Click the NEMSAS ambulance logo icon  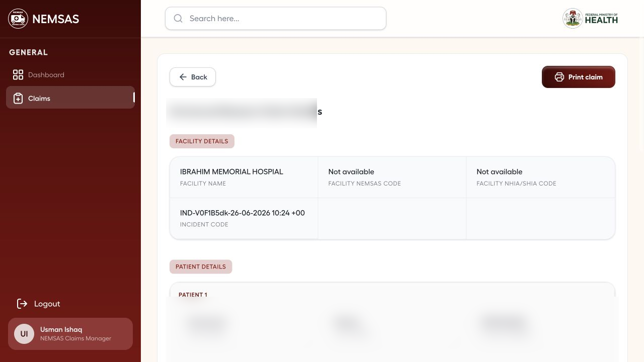[x=18, y=19]
